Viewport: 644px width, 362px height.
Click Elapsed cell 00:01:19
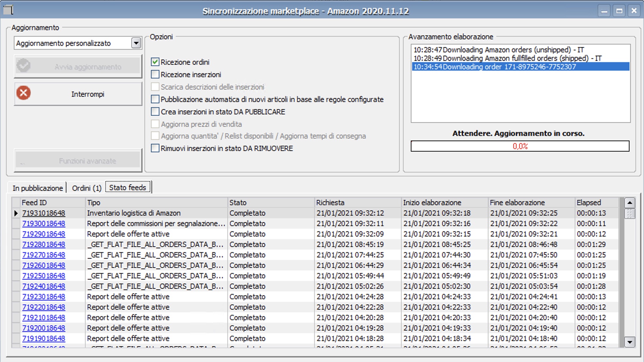point(597,276)
